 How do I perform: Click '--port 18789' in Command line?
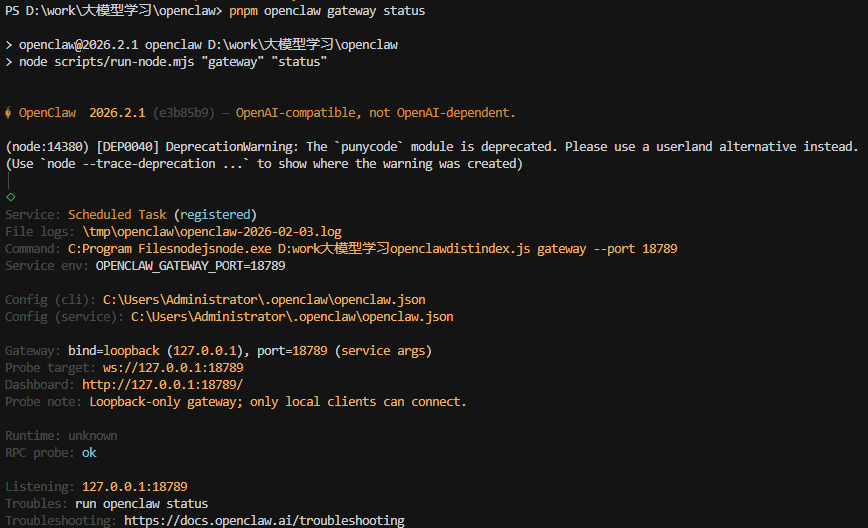click(636, 249)
